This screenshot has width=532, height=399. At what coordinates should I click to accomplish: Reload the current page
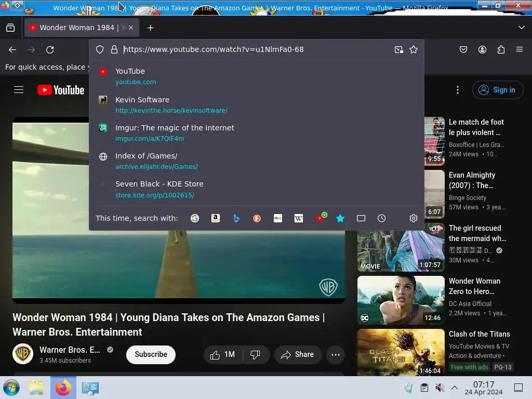pos(50,50)
